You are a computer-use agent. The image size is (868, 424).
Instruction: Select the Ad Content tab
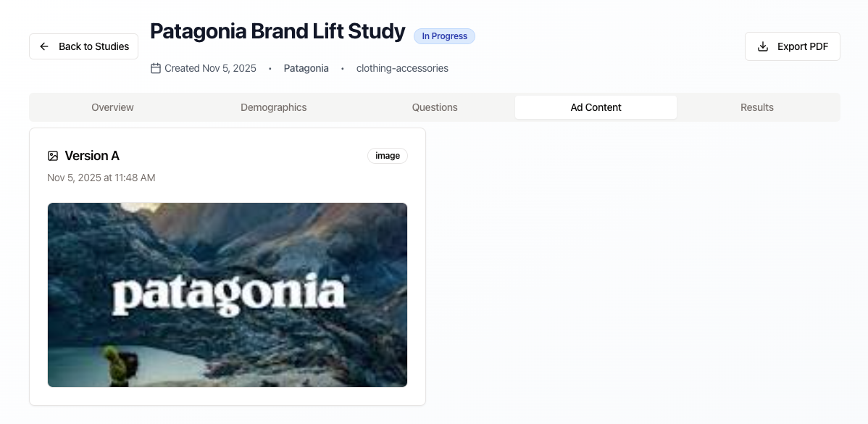596,107
